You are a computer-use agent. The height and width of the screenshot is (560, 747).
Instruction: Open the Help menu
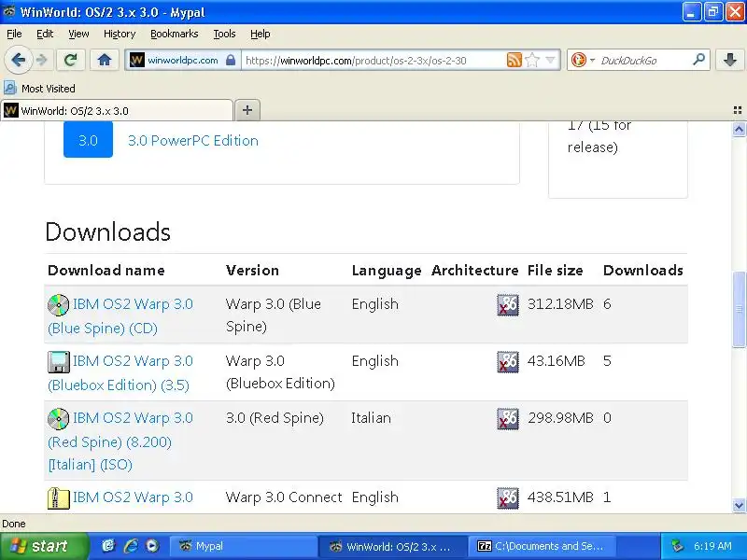click(261, 34)
